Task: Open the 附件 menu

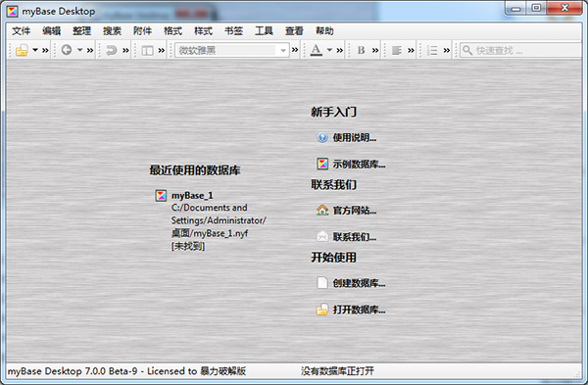Action: pos(142,30)
